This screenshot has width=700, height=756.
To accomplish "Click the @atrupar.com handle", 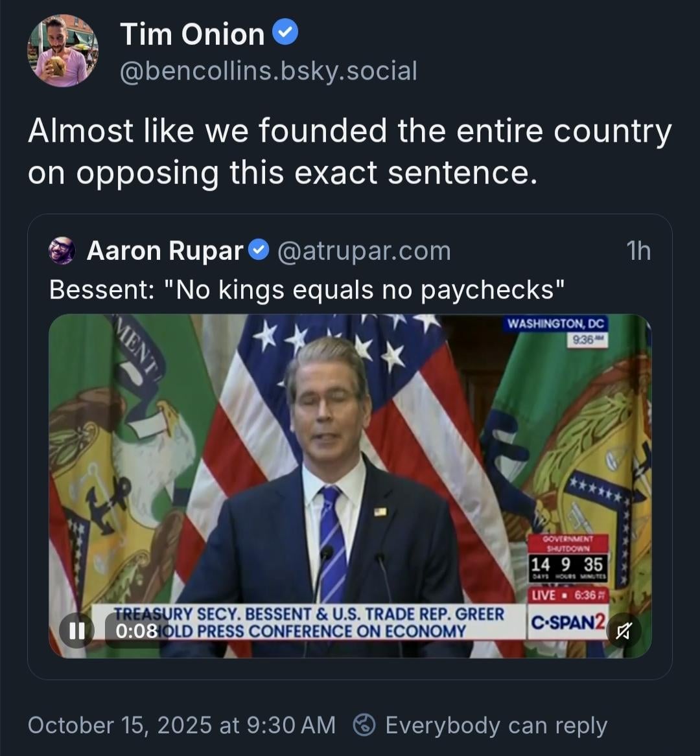I will (x=364, y=251).
